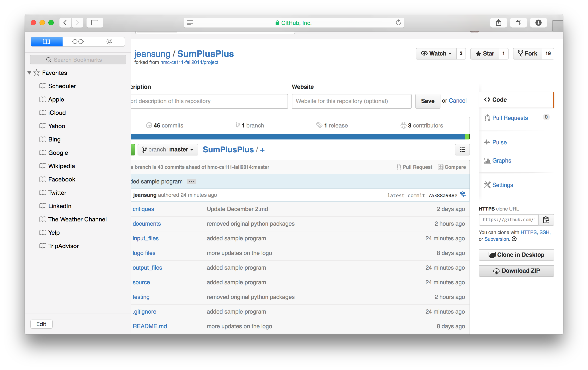
Task: View the 46 commits
Action: pos(164,125)
